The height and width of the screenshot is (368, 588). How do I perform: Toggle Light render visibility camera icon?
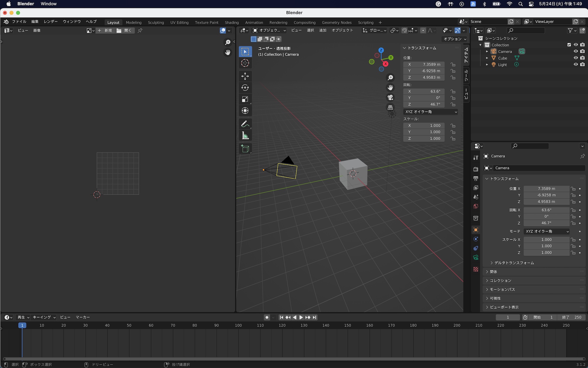pyautogui.click(x=582, y=64)
